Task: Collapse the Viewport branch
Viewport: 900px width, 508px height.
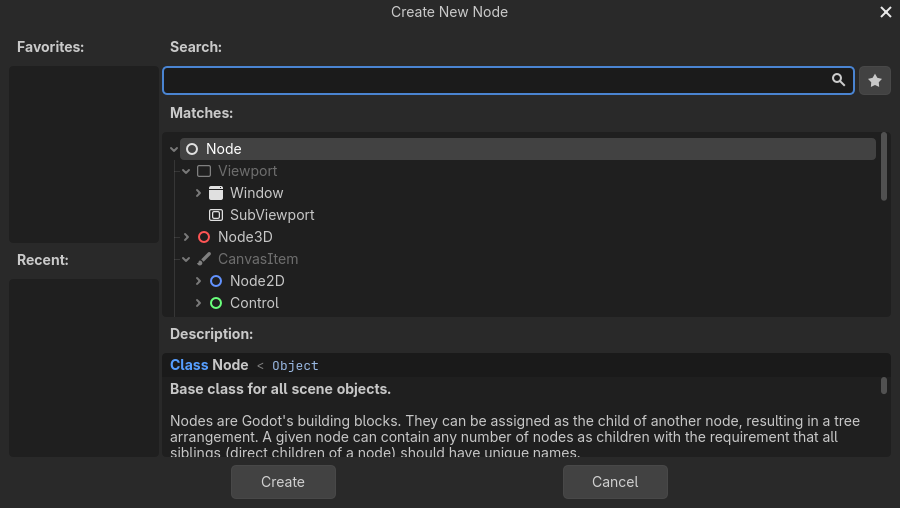Action: click(186, 171)
